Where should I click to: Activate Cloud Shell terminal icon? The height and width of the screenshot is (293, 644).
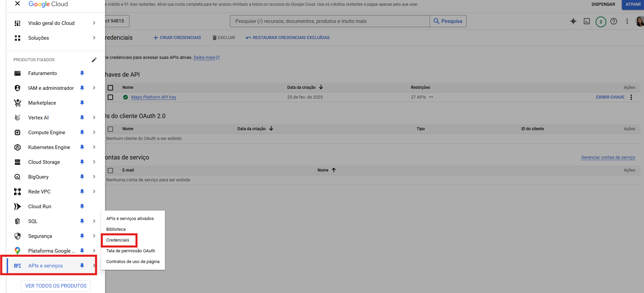coord(587,21)
